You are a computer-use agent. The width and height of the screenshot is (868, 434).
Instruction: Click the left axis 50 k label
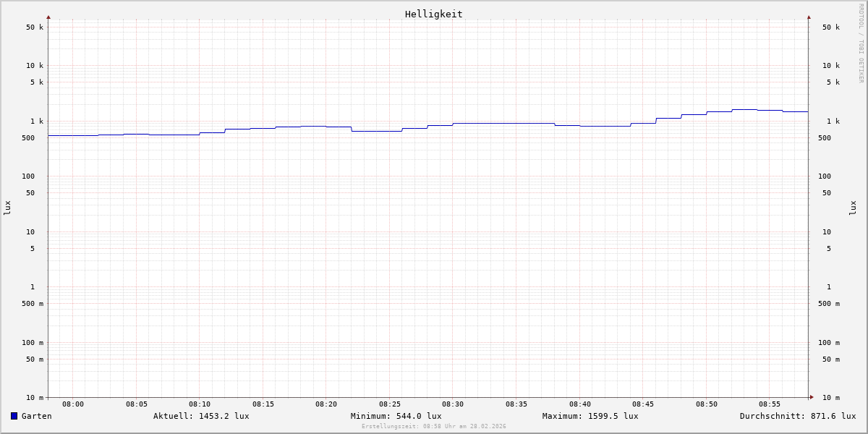[x=35, y=27]
